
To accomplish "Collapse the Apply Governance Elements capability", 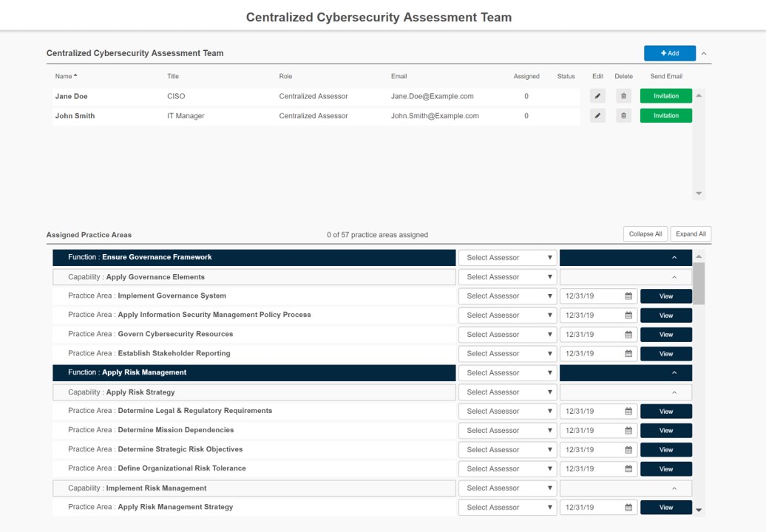I will (674, 277).
